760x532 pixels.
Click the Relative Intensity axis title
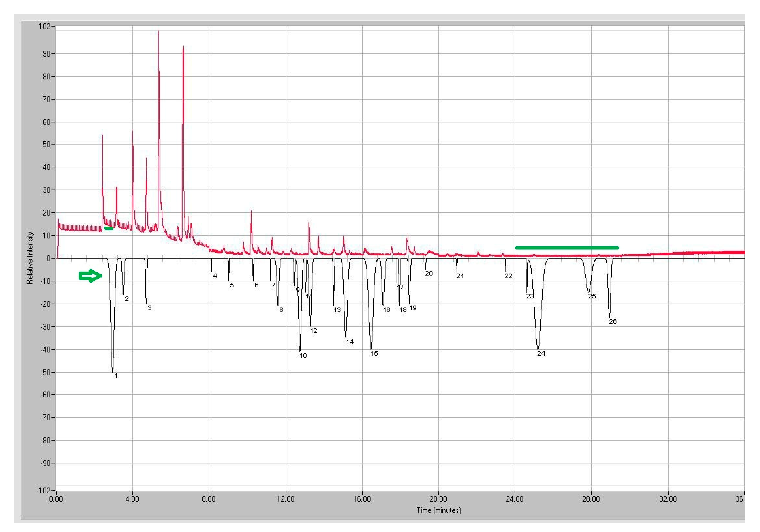click(x=30, y=258)
